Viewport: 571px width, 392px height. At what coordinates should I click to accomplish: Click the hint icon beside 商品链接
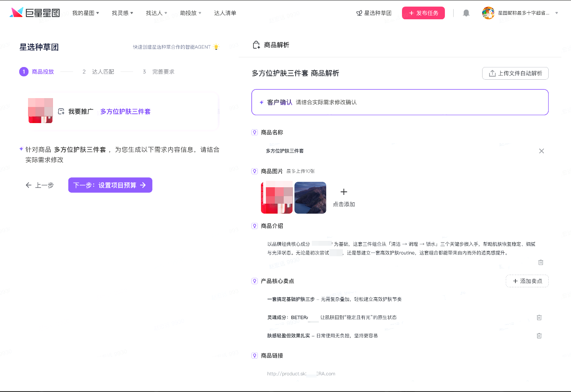click(x=254, y=356)
